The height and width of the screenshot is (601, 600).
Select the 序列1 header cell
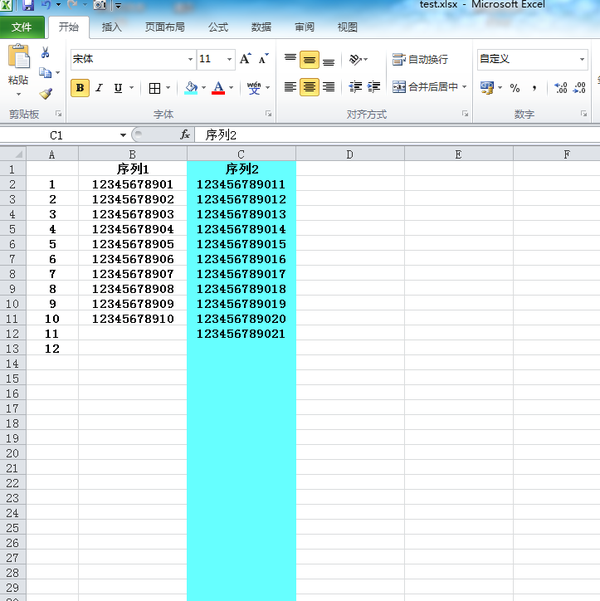click(133, 169)
